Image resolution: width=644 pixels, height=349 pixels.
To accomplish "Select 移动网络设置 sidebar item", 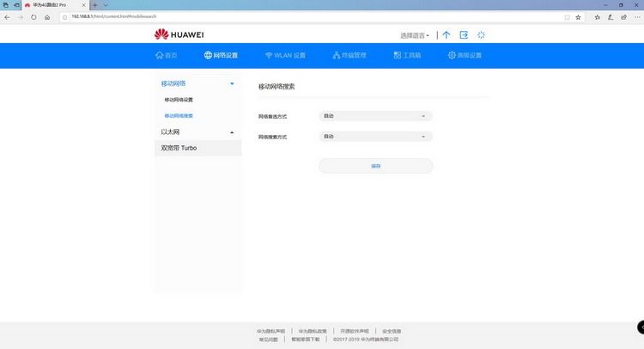I will tap(179, 100).
